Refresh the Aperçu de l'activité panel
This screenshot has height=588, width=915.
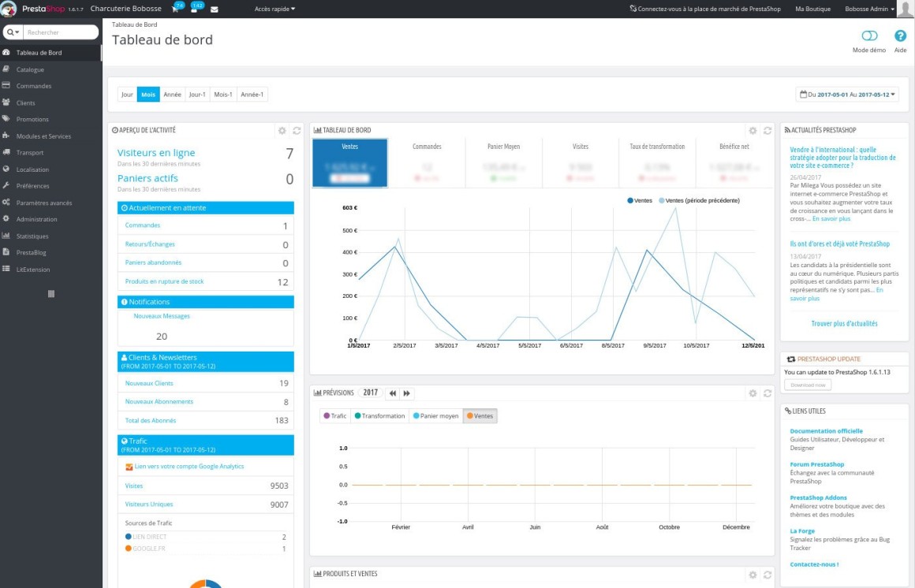[297, 131]
